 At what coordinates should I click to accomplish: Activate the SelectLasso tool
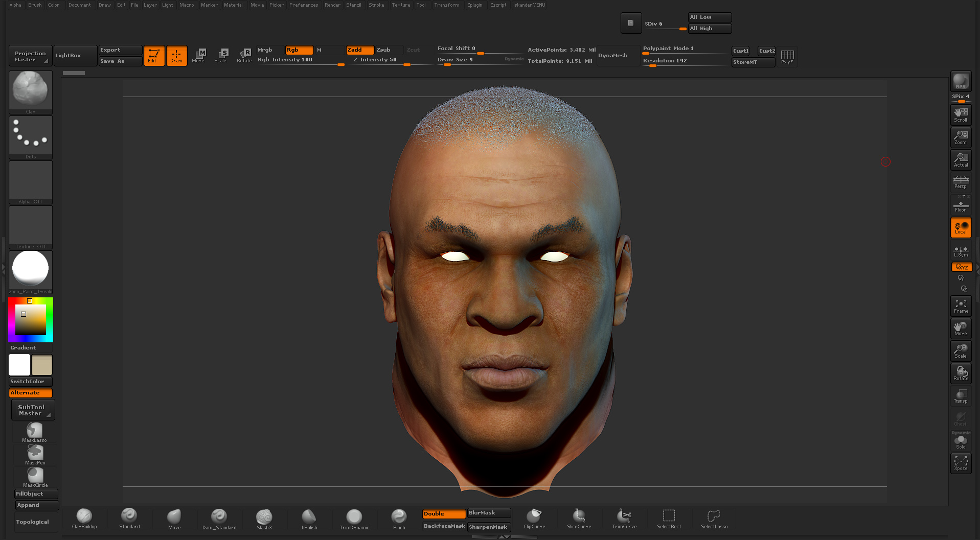(714, 518)
